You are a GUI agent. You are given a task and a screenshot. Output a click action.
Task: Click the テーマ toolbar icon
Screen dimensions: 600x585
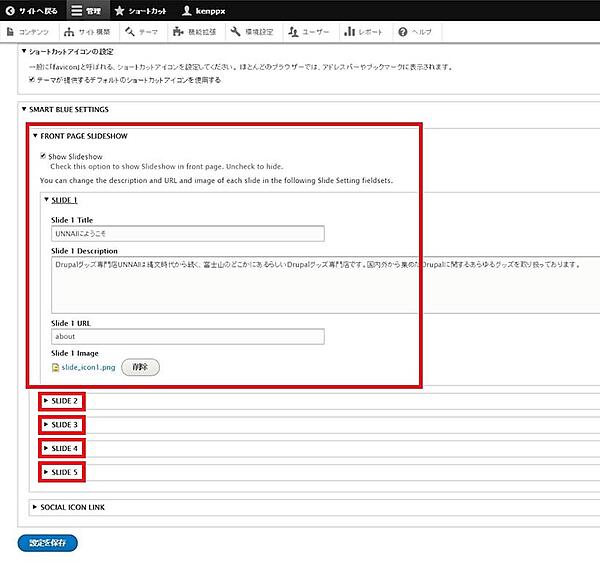(129, 32)
